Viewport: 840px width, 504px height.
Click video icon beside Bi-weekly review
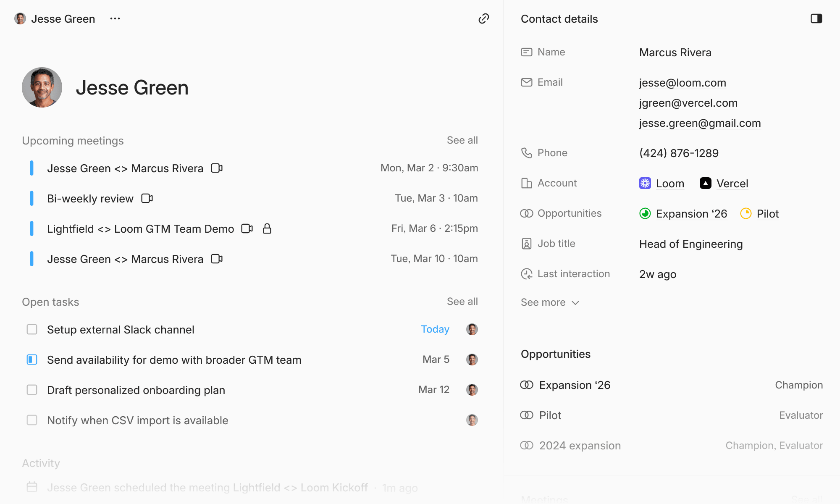click(147, 198)
